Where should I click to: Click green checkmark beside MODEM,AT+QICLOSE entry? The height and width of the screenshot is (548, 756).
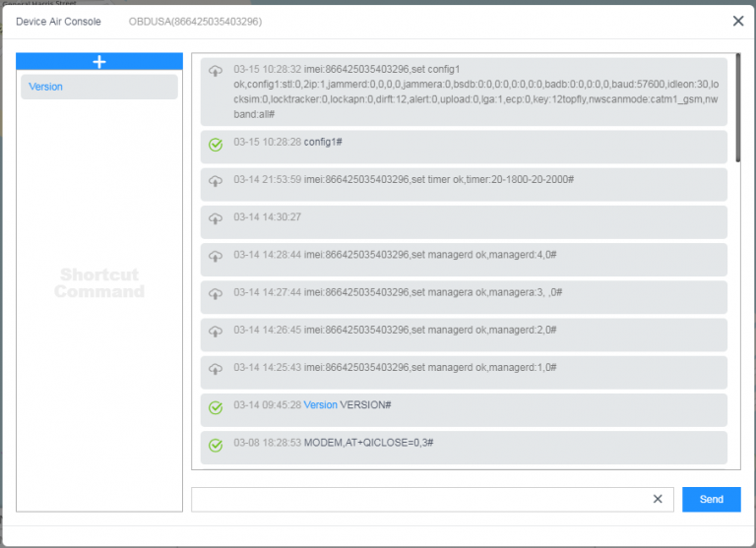coord(216,445)
